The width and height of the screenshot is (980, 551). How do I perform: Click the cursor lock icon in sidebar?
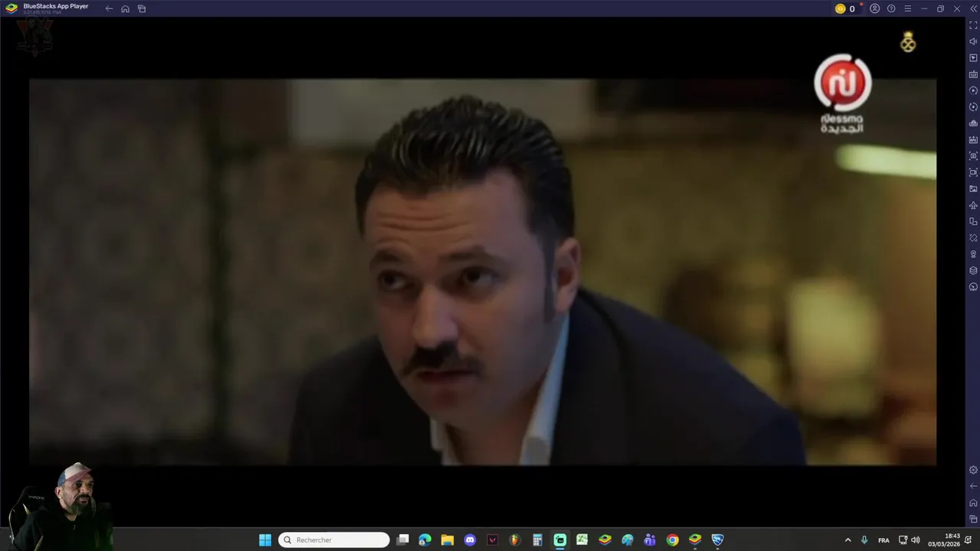pos(973,58)
